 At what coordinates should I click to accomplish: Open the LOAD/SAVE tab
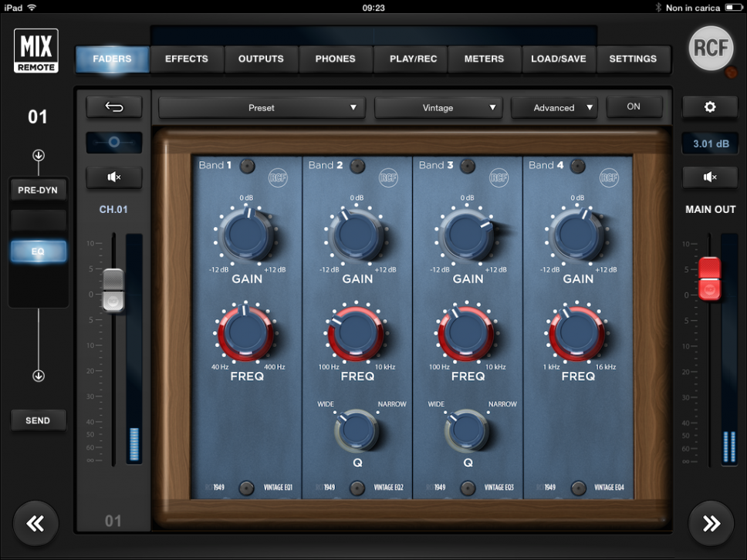558,59
